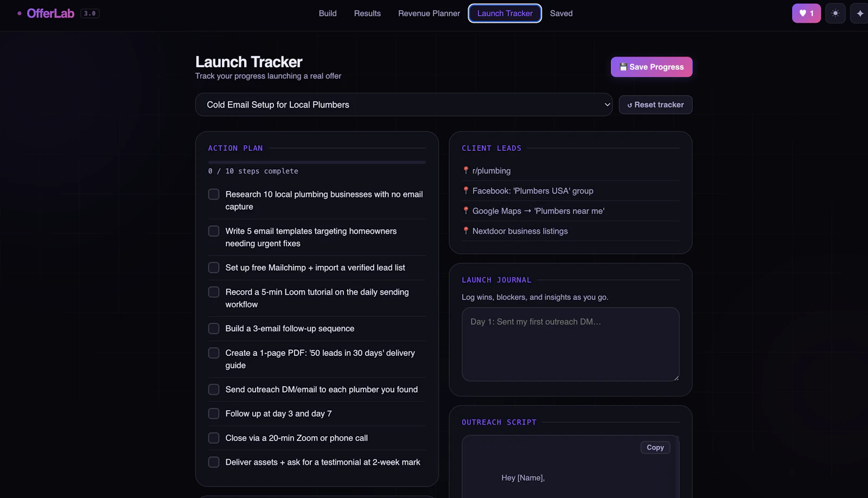Open favorites heart counter button
The image size is (868, 498).
pyautogui.click(x=806, y=14)
